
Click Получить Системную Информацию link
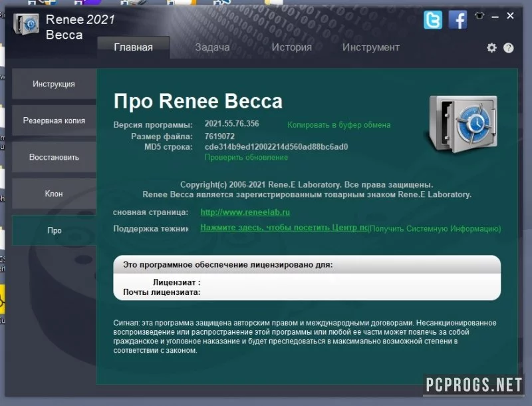tap(434, 228)
